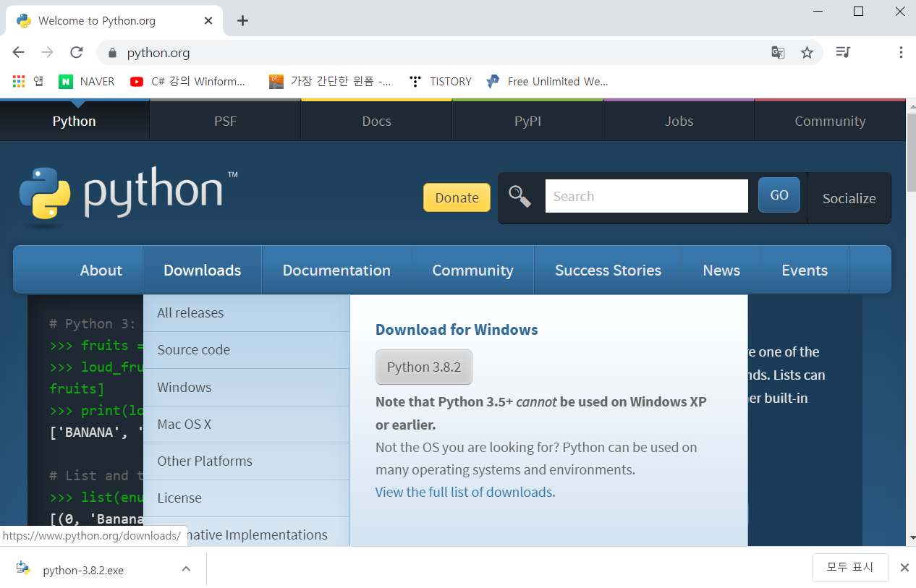Click the python-3.8.2.exe download item
Viewport: 916px width, 588px height.
(x=103, y=569)
